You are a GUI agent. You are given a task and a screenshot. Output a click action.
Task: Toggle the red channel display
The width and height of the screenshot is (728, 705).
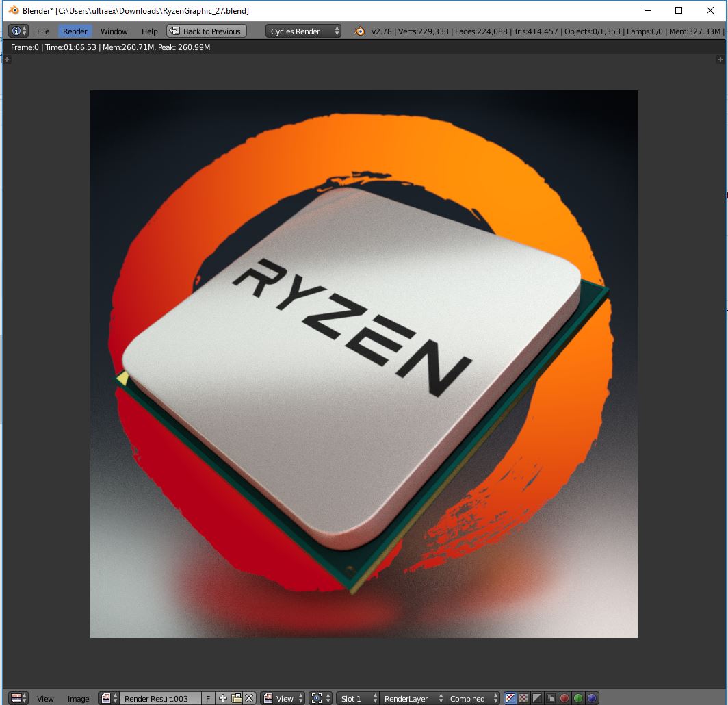pos(564,698)
